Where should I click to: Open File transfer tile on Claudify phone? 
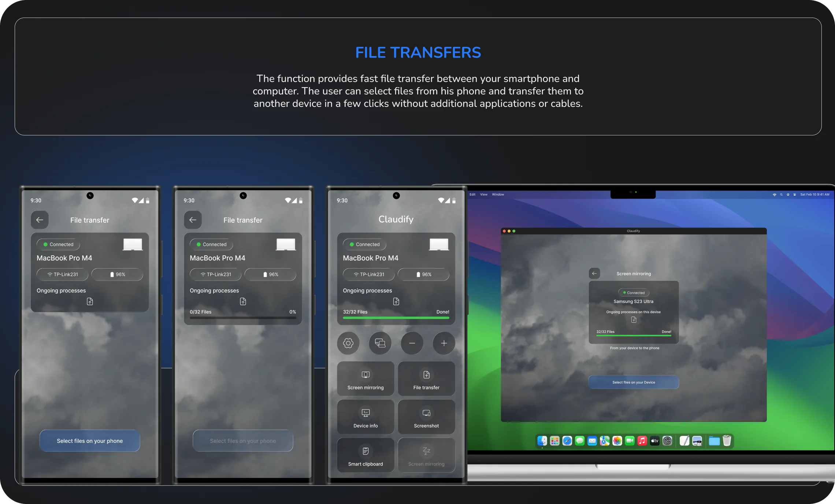[x=426, y=379]
